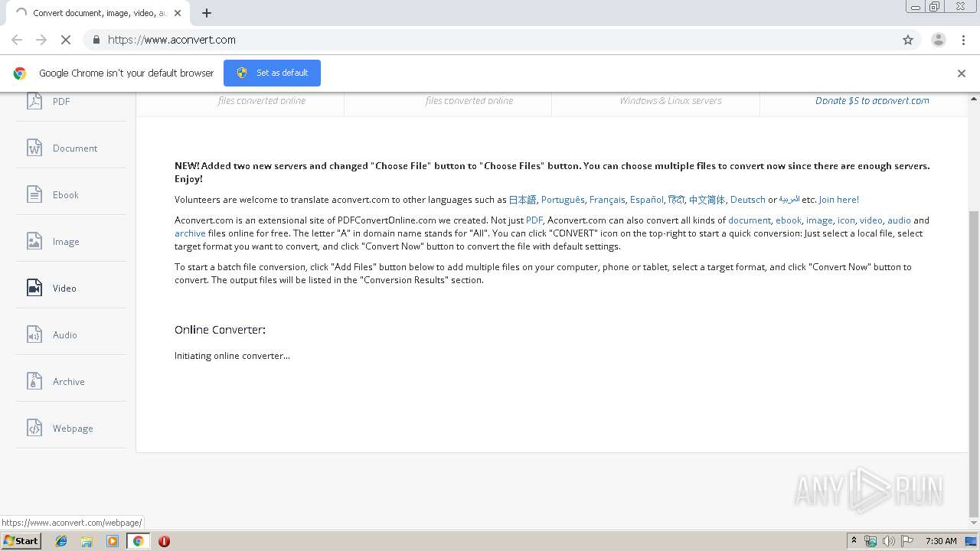Viewport: 980px width, 551px height.
Task: Open the Chinese language link
Action: (707, 200)
